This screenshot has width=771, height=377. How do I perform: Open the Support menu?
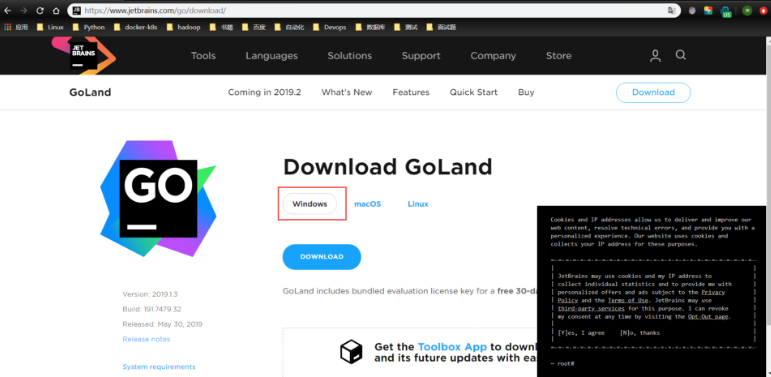click(421, 56)
